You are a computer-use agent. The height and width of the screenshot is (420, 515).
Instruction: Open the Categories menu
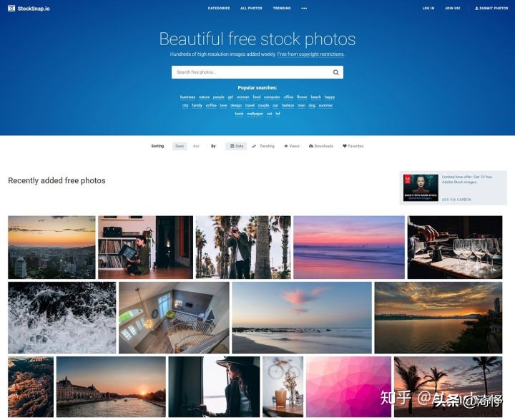click(219, 8)
